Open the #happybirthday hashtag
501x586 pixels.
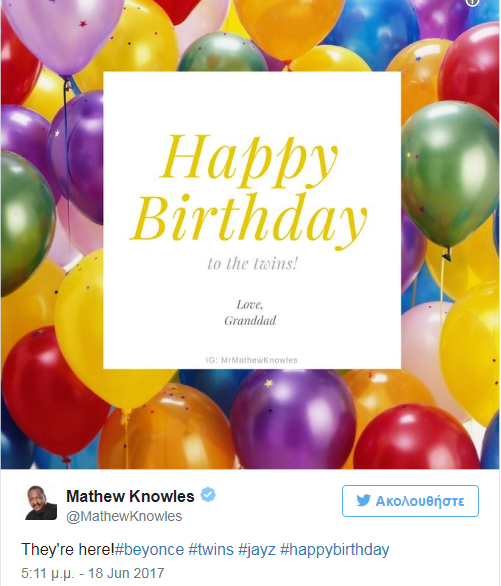click(x=335, y=550)
